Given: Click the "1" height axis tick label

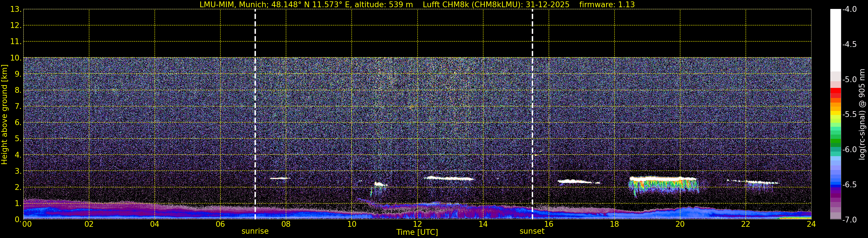Looking at the screenshot, I should click(x=18, y=204).
